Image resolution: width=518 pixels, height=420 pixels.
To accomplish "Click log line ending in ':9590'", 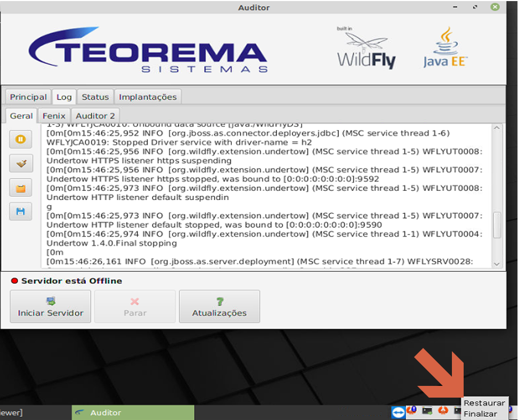I will 214,225.
